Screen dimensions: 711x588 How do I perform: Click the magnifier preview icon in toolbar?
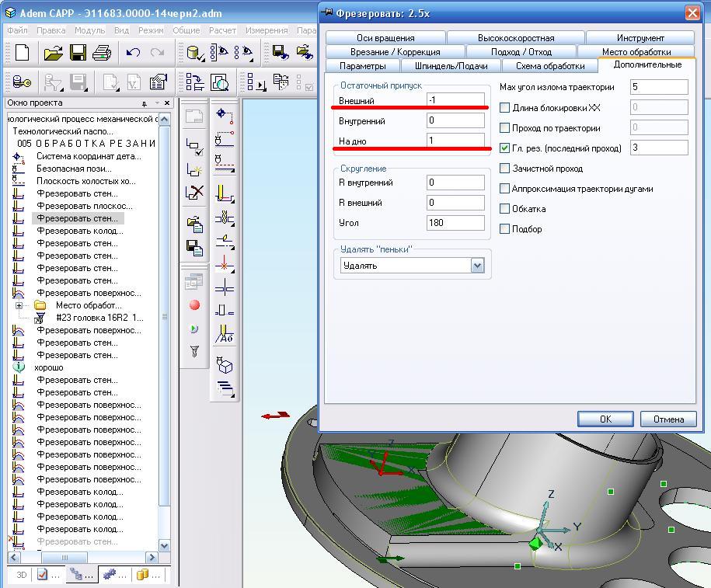219,82
